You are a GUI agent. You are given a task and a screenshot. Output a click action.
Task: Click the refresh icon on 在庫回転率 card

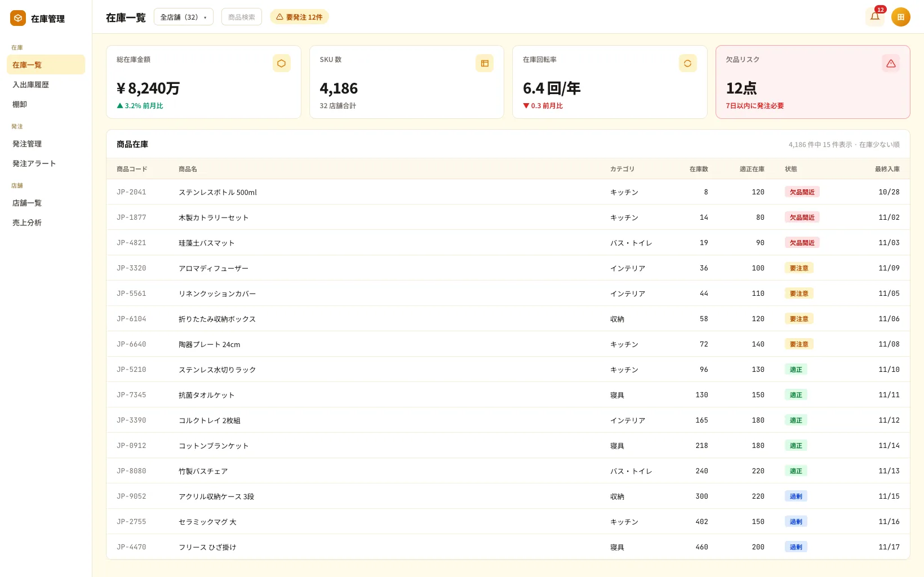tap(688, 63)
